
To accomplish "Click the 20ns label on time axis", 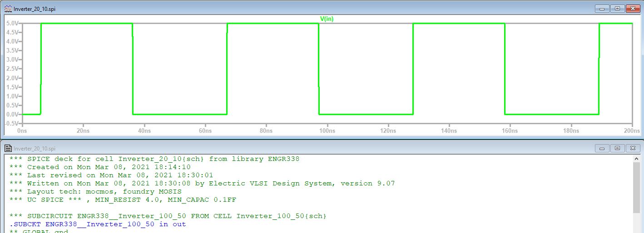I will click(x=83, y=131).
